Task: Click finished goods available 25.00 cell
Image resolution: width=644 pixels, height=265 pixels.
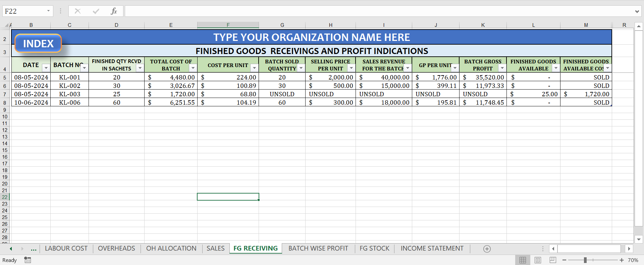Action: 533,94
